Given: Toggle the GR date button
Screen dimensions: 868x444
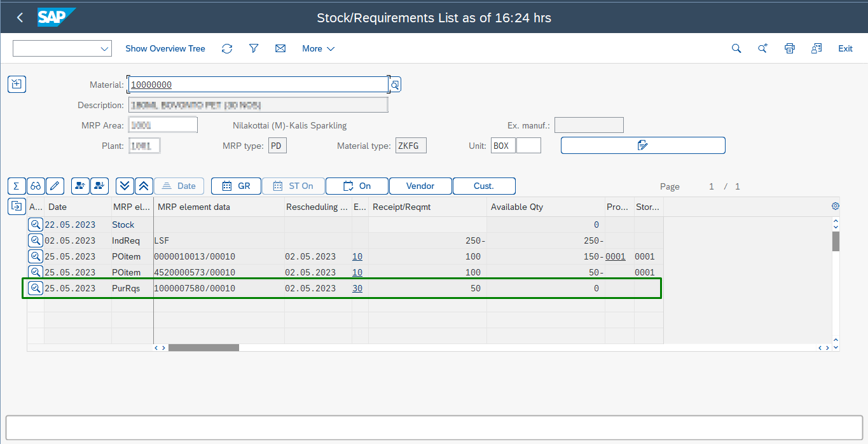Looking at the screenshot, I should (x=236, y=186).
